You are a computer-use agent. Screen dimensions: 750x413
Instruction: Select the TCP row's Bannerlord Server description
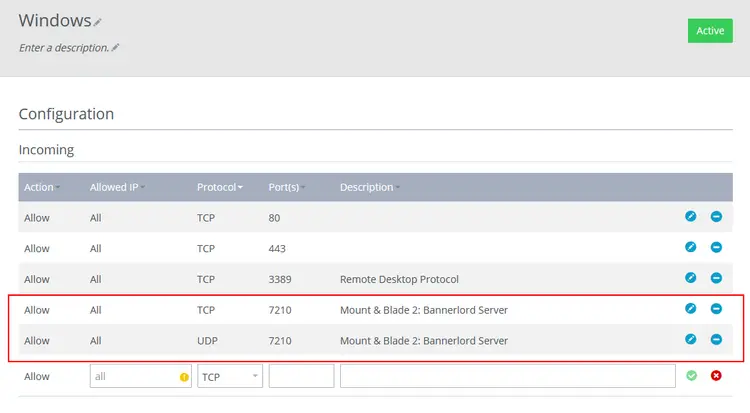(x=424, y=310)
